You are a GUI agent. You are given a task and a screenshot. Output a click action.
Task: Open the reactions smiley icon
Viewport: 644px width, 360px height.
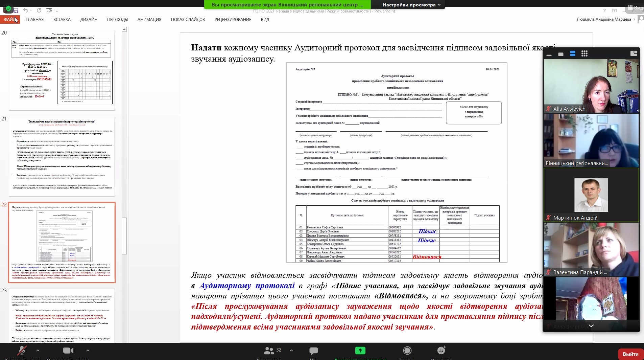click(441, 350)
